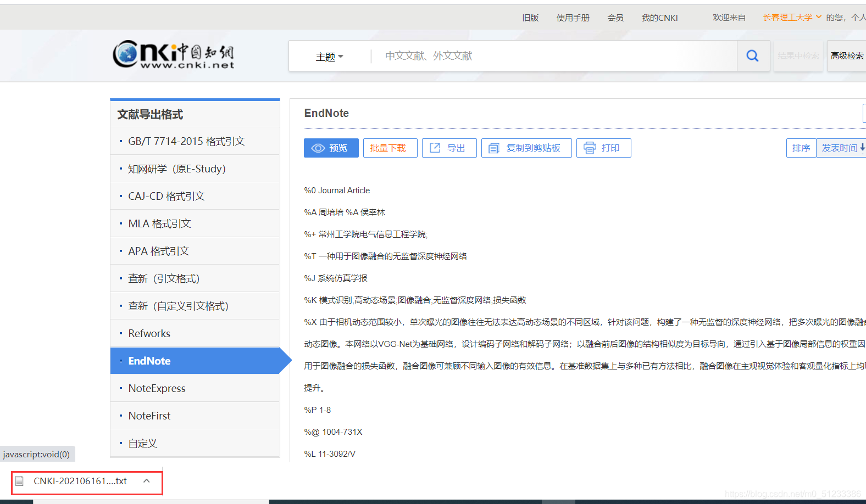
Task: Select NoteFirst export format
Action: [195, 416]
